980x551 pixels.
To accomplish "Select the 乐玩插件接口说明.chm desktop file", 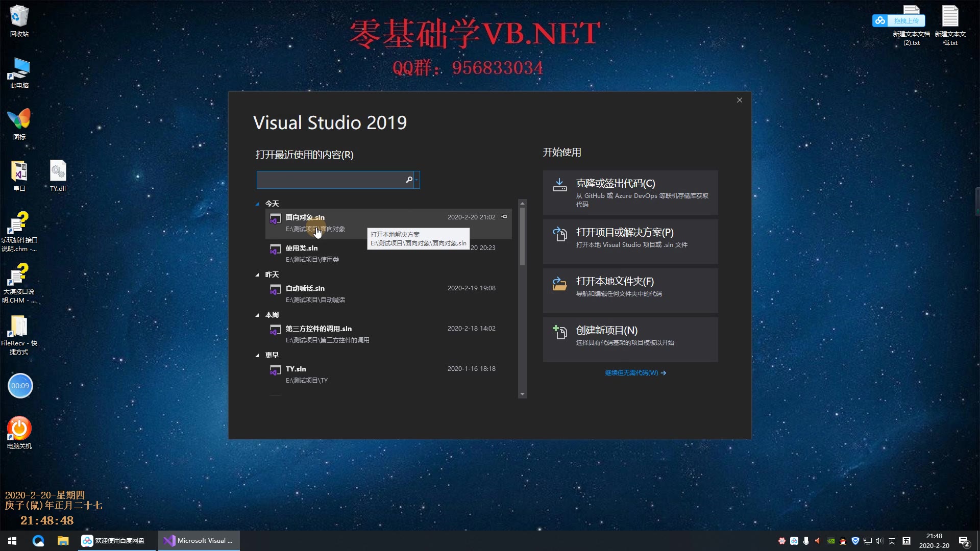I will coord(19,232).
